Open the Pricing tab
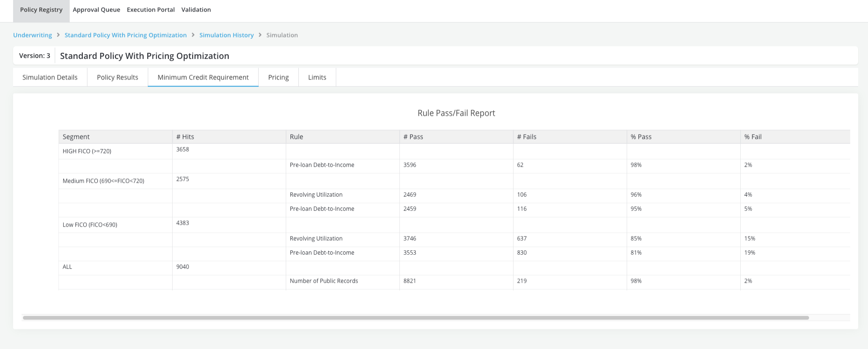The height and width of the screenshot is (349, 868). (278, 78)
